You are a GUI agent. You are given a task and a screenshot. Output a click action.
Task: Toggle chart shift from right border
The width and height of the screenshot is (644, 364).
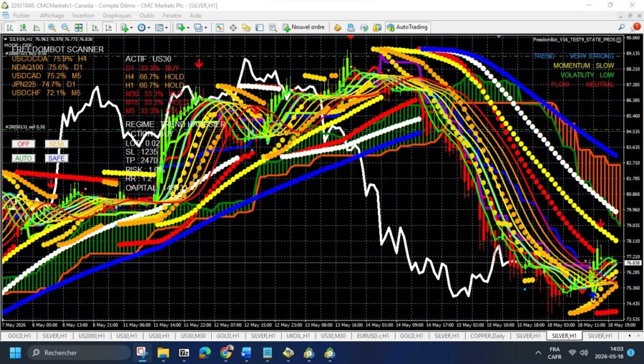[x=109, y=27]
